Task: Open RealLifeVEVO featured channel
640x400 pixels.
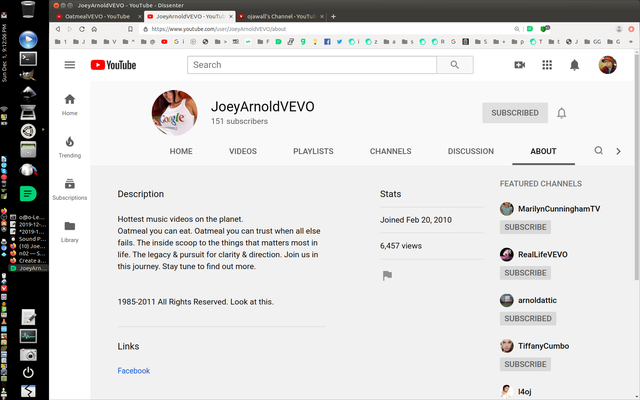Action: tap(542, 254)
